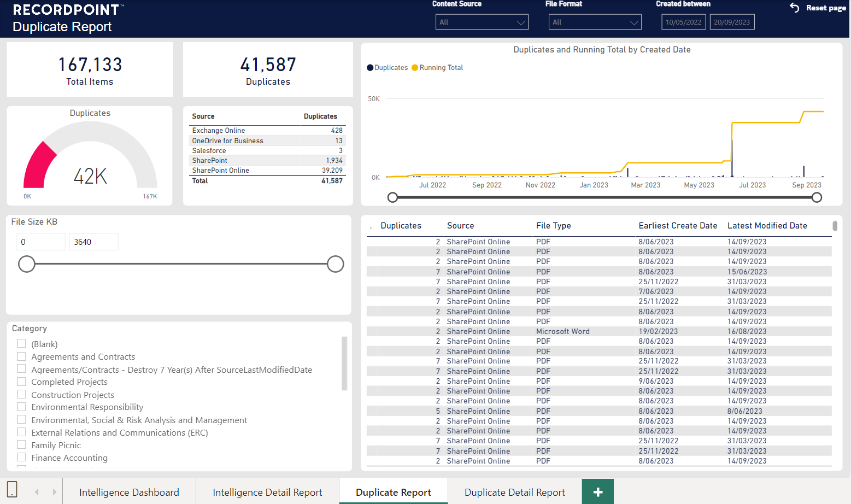This screenshot has height=504, width=851.
Task: Select the SharePoint source row with 1,934
Action: coord(267,160)
